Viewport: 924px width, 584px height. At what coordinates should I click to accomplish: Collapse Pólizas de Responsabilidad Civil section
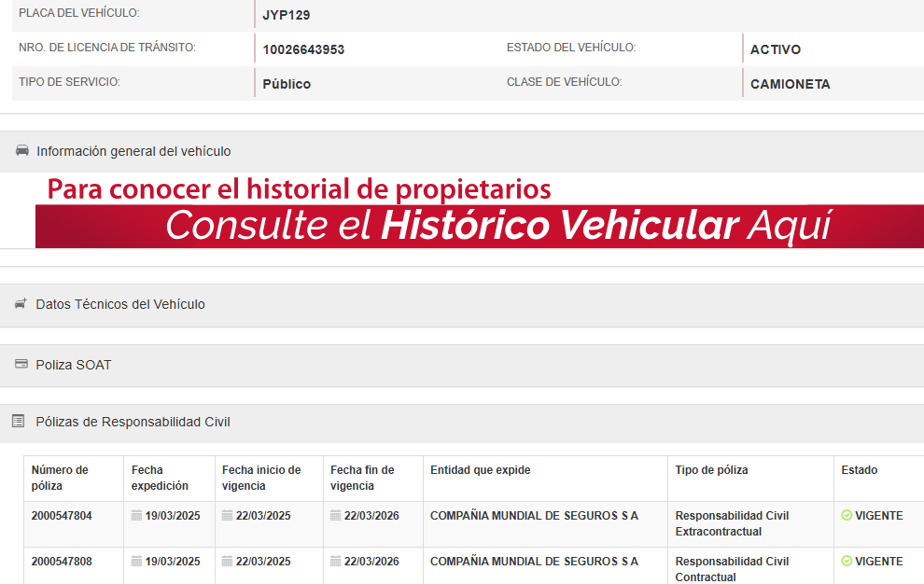coord(133,422)
